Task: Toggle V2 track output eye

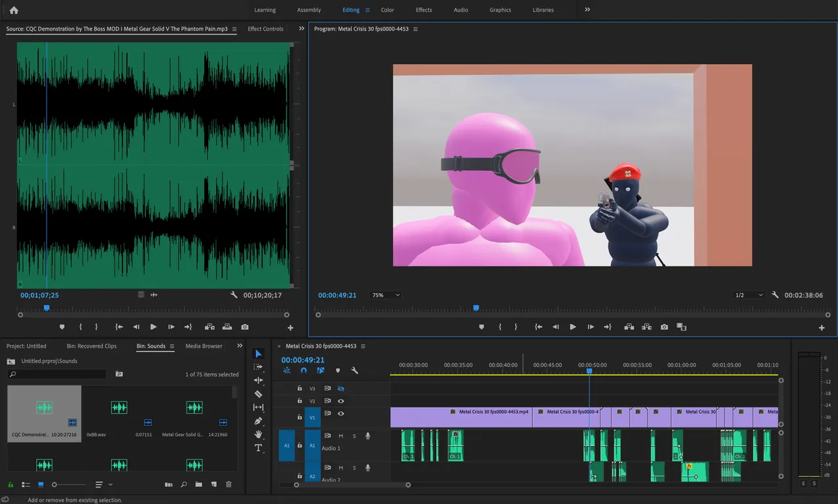Action: (340, 401)
